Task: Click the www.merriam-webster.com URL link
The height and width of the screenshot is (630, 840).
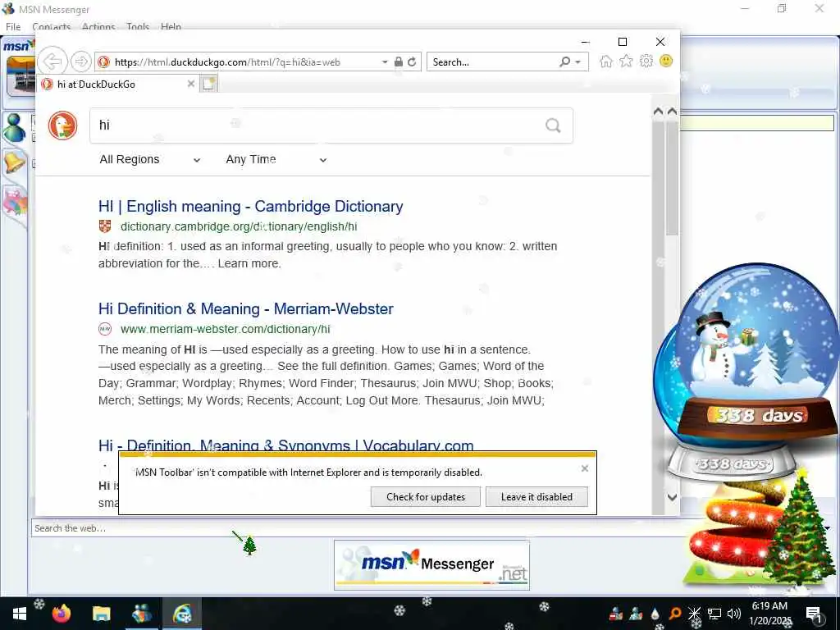Action: coord(226,329)
